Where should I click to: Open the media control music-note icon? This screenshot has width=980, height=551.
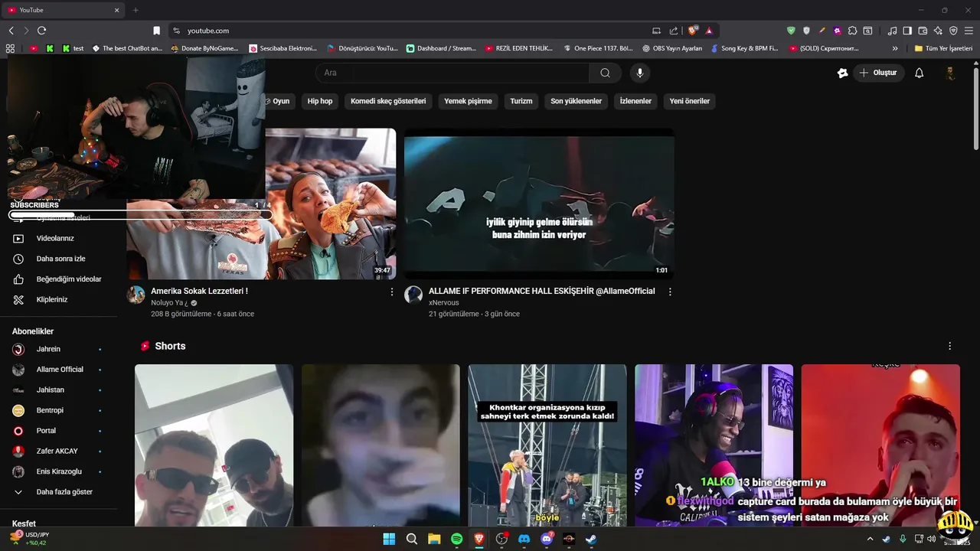click(x=892, y=31)
